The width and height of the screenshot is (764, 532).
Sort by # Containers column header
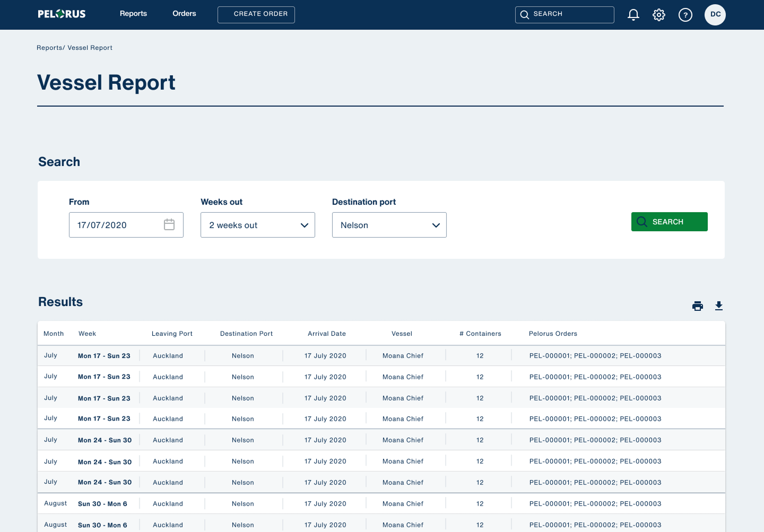tap(480, 334)
